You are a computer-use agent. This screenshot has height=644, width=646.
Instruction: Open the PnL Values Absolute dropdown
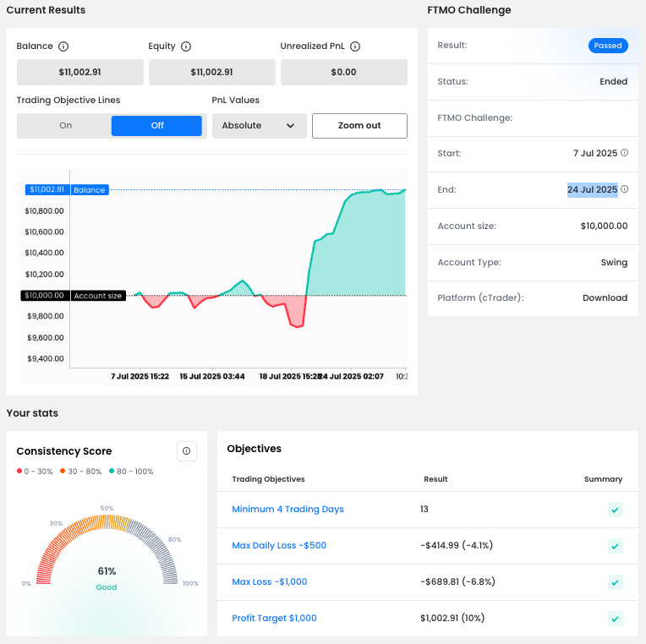click(x=258, y=126)
